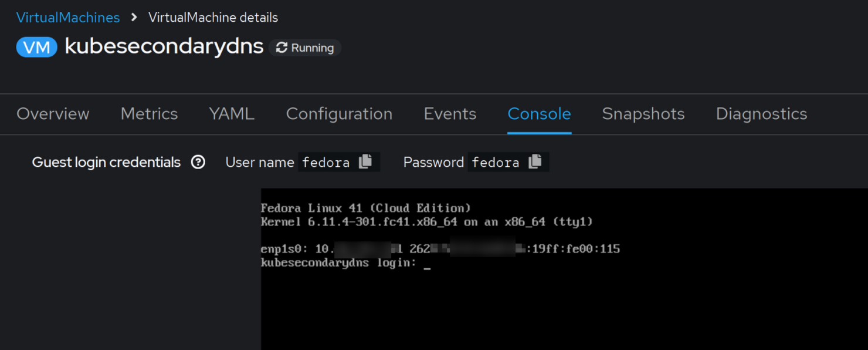Viewport: 868px width, 350px height.
Task: Click the VirtualMachines breadcrumb link
Action: pos(68,18)
